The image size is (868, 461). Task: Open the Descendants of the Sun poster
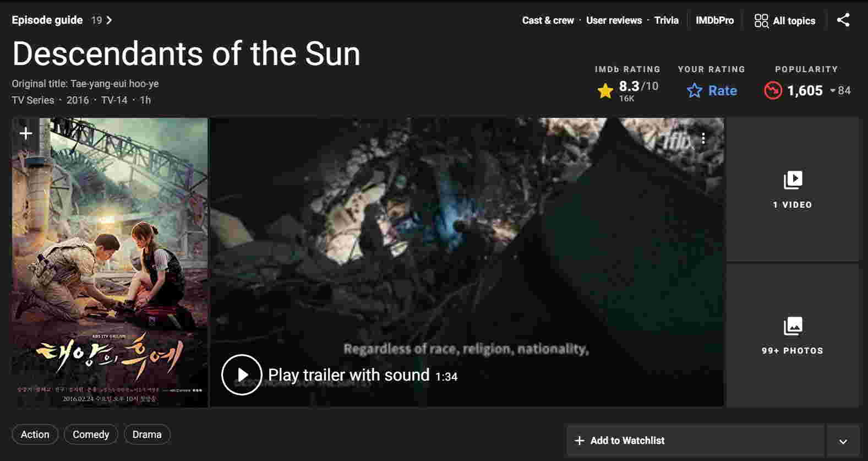coord(110,263)
